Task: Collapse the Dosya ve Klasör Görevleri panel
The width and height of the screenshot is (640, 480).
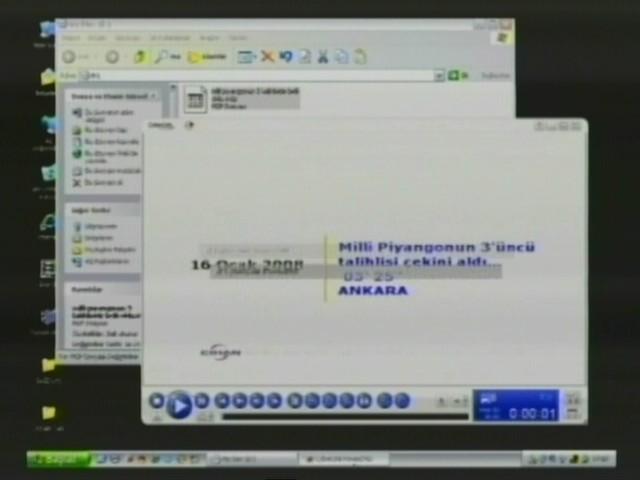Action: (x=153, y=96)
